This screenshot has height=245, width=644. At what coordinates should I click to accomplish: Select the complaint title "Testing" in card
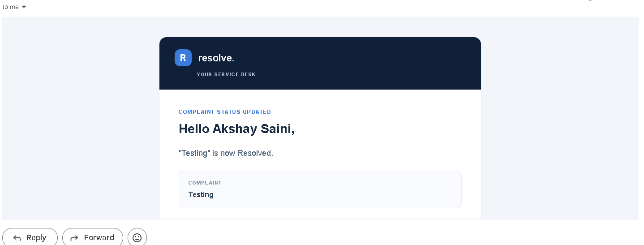201,194
